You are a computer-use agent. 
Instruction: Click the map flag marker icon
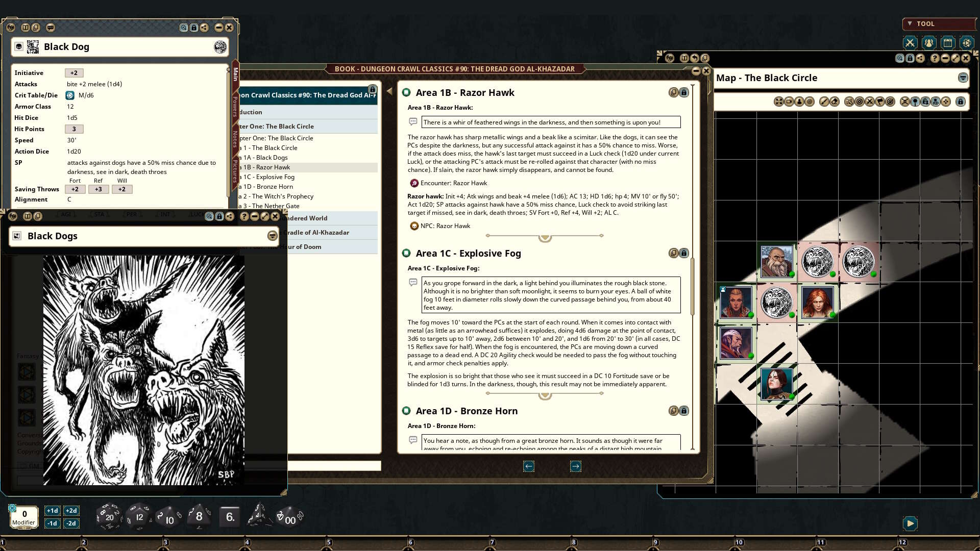(880, 102)
